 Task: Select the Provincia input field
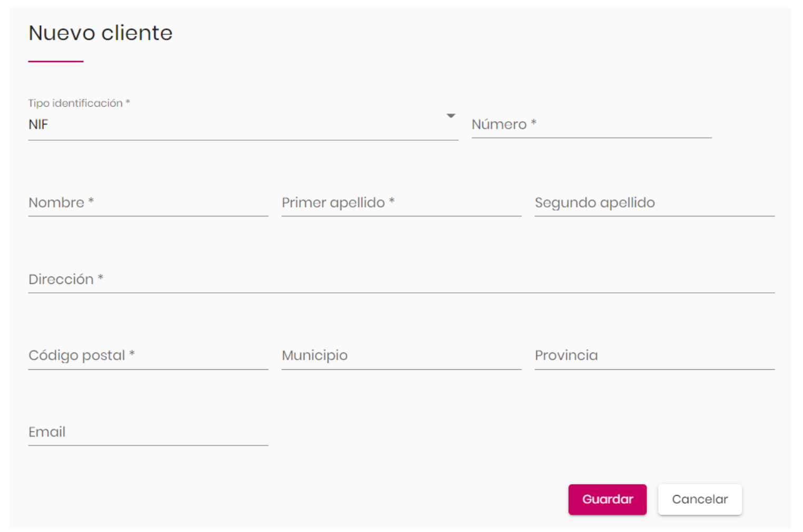tap(654, 356)
